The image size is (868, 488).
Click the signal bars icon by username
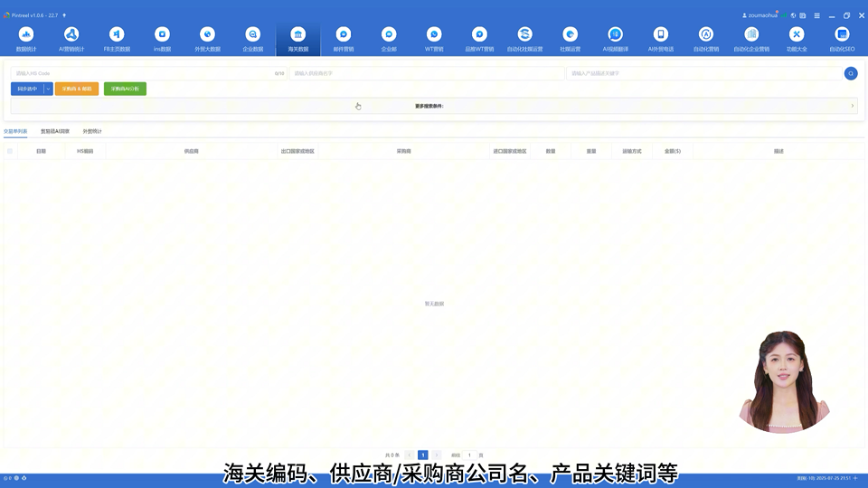point(785,15)
